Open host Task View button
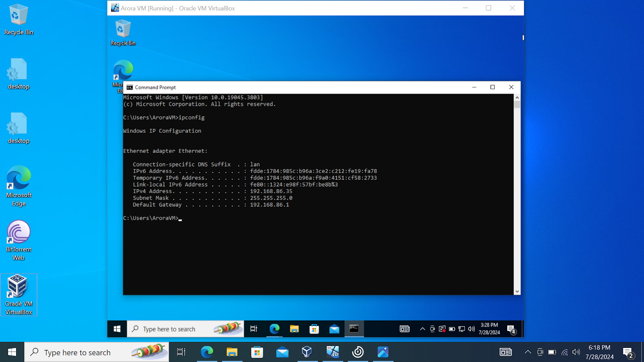The image size is (644, 362). point(181,352)
